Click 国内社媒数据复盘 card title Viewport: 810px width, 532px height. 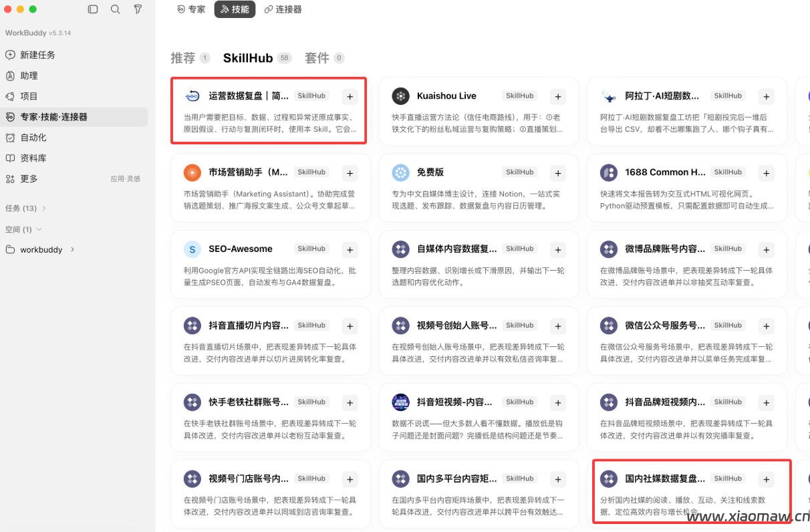coord(665,479)
